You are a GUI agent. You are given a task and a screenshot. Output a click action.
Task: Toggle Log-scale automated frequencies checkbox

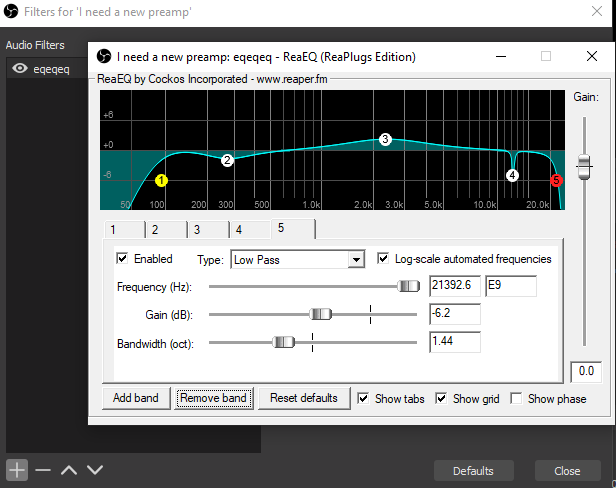[383, 259]
